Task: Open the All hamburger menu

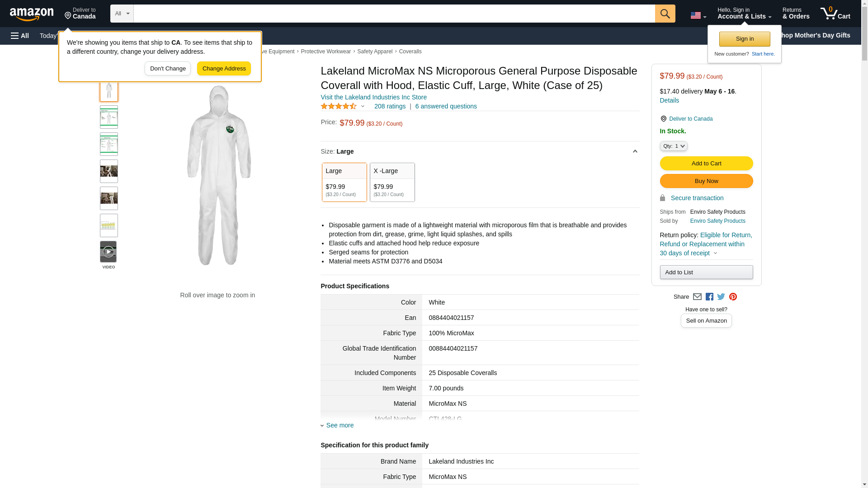Action: 20,36
